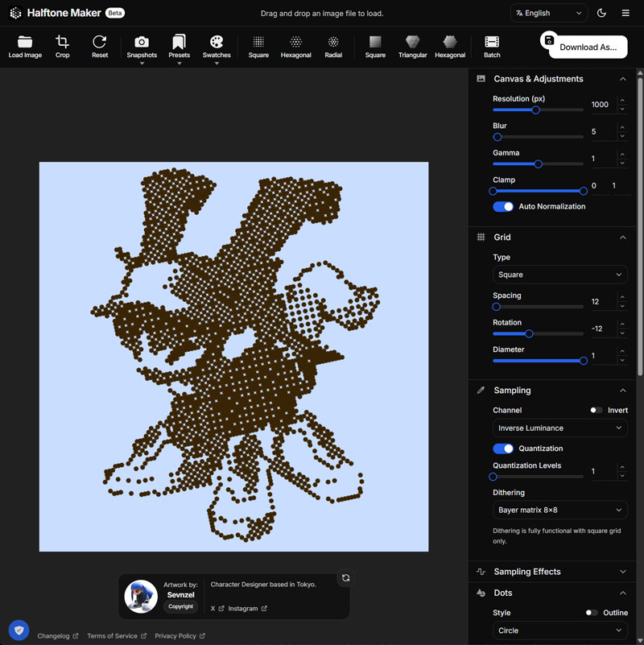Screen dimensions: 644x645
Task: Click Download As... button
Action: point(588,47)
